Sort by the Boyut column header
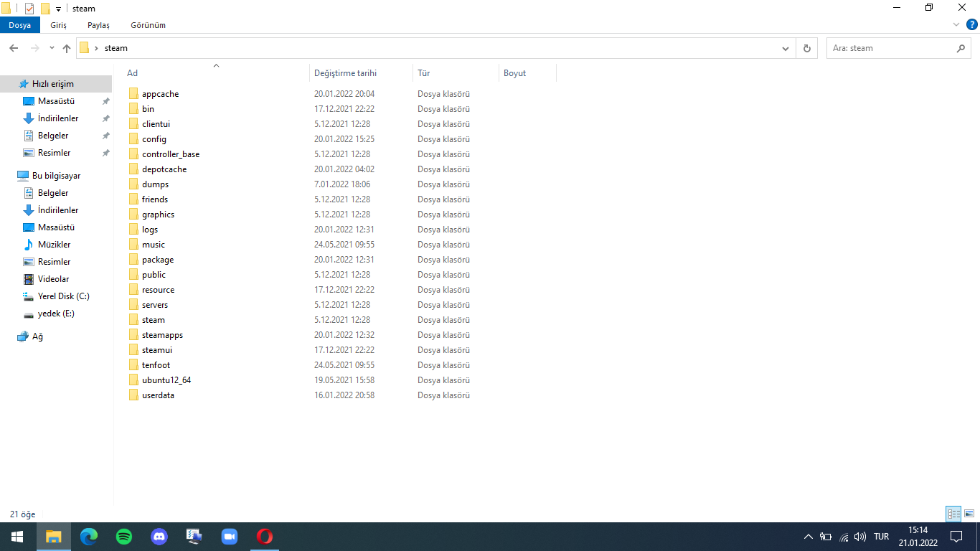This screenshot has width=980, height=551. point(527,73)
